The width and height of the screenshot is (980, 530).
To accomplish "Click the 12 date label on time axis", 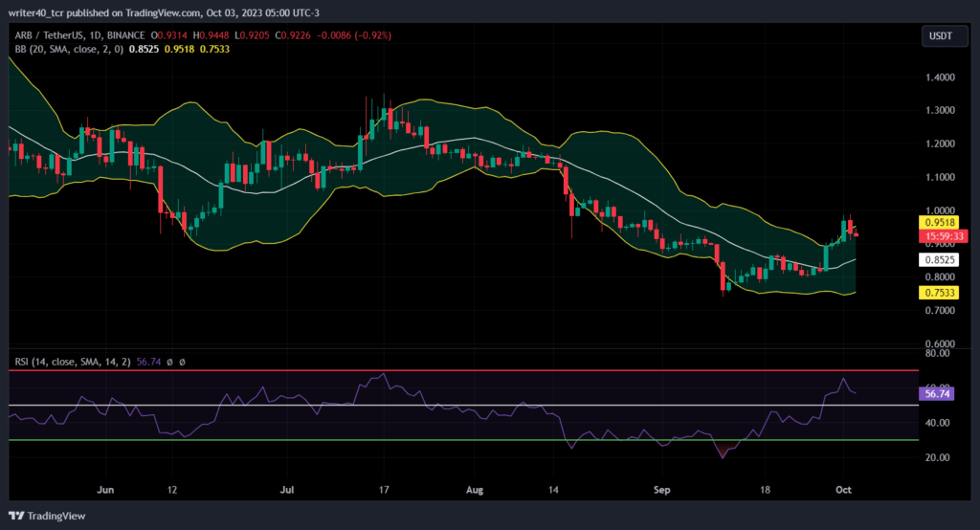I will click(172, 490).
